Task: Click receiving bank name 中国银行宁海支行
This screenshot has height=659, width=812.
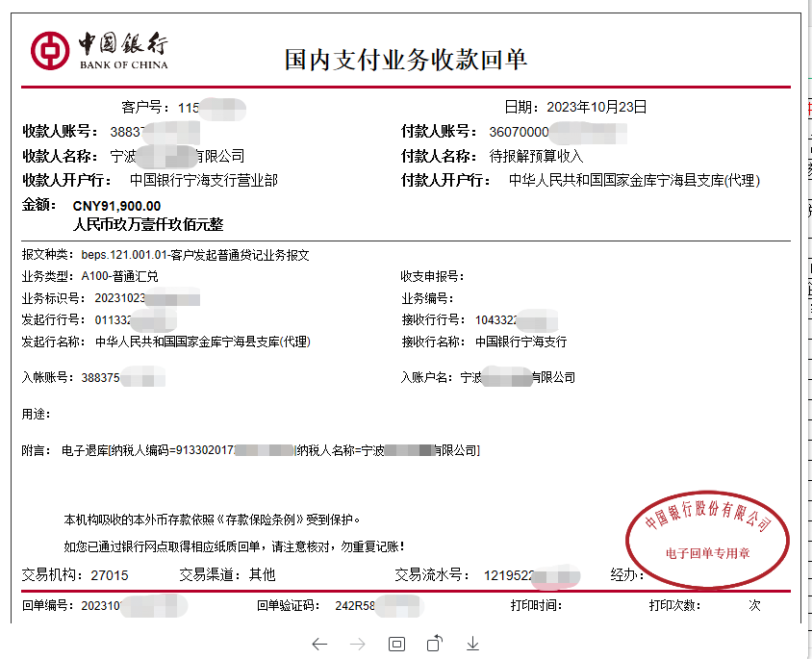Action: click(520, 342)
